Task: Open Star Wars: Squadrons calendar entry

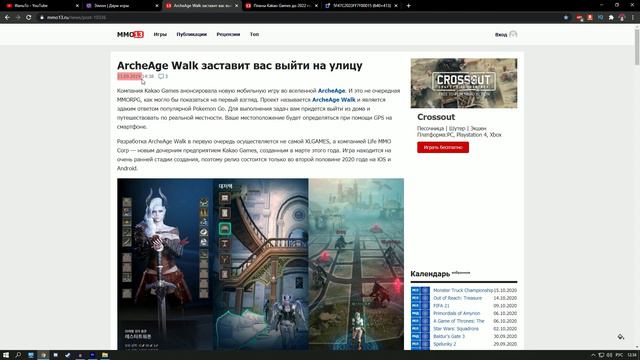Action: click(x=456, y=329)
